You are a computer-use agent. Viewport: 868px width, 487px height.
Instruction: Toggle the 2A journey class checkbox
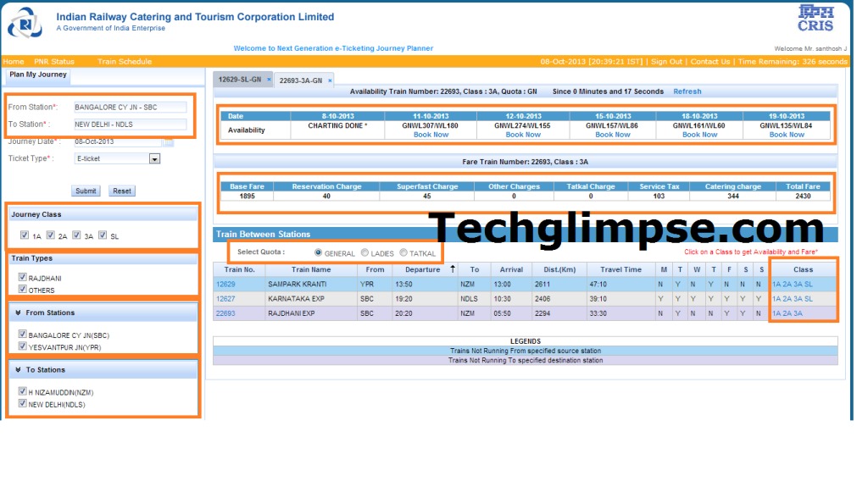coord(50,235)
